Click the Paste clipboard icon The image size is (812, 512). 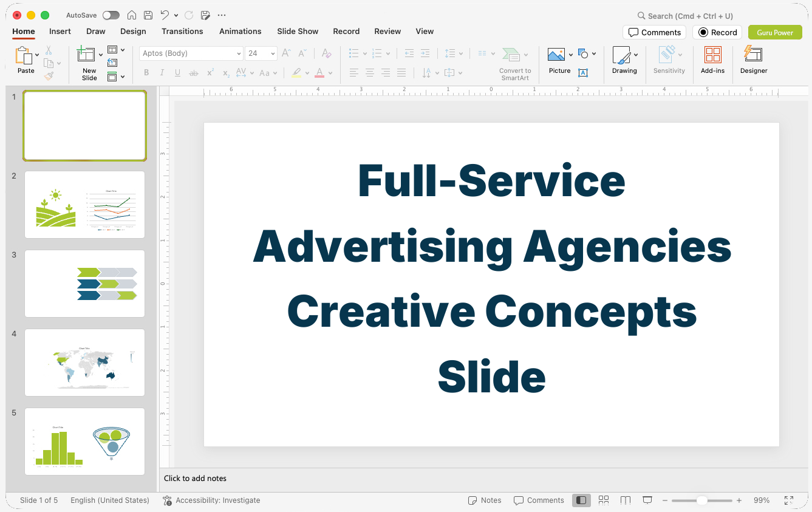pos(24,55)
